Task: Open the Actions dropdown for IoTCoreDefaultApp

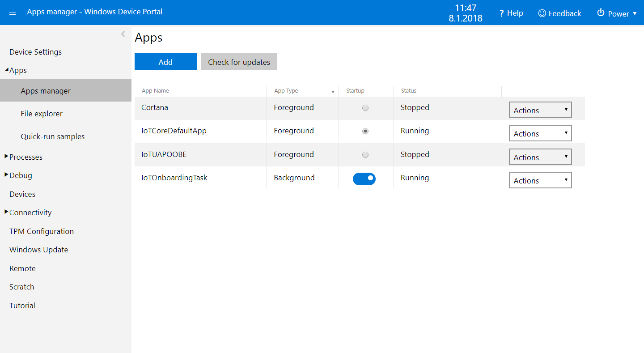Action: click(x=540, y=133)
